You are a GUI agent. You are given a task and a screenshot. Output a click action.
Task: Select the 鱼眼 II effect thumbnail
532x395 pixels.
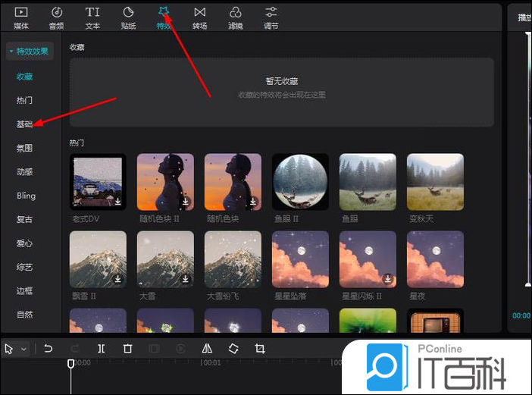point(300,181)
